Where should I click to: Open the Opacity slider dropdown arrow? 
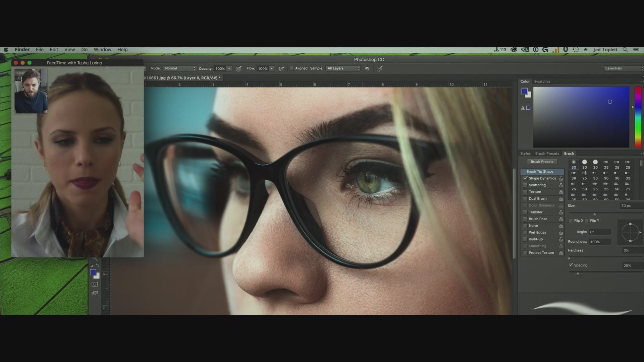click(x=229, y=68)
